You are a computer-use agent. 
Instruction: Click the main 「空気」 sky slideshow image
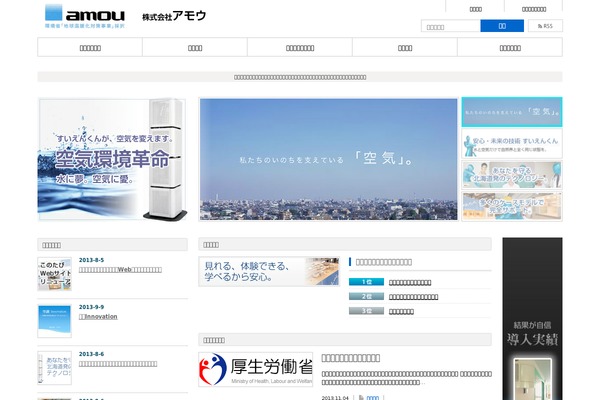pos(328,159)
